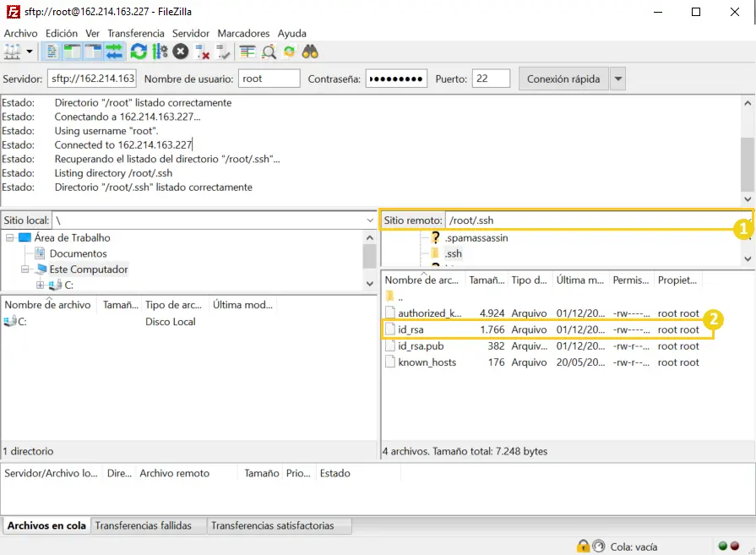Click the message log scrollbar thumb

coord(748,164)
